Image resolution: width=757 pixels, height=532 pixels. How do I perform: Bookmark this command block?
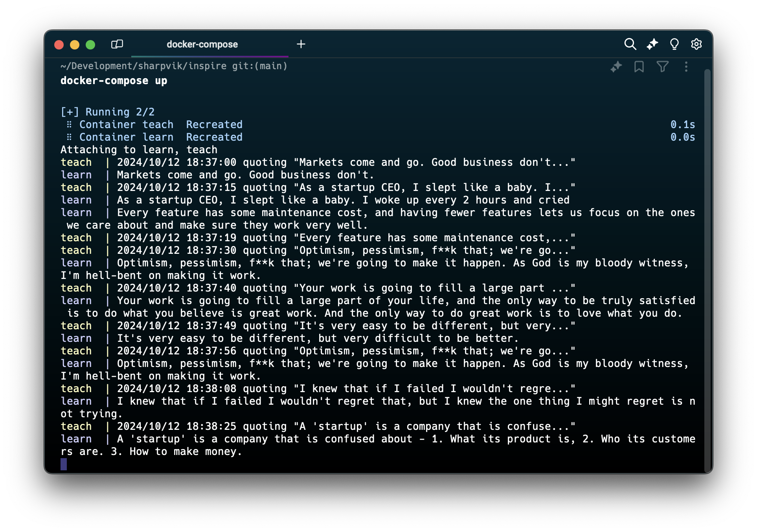[639, 67]
